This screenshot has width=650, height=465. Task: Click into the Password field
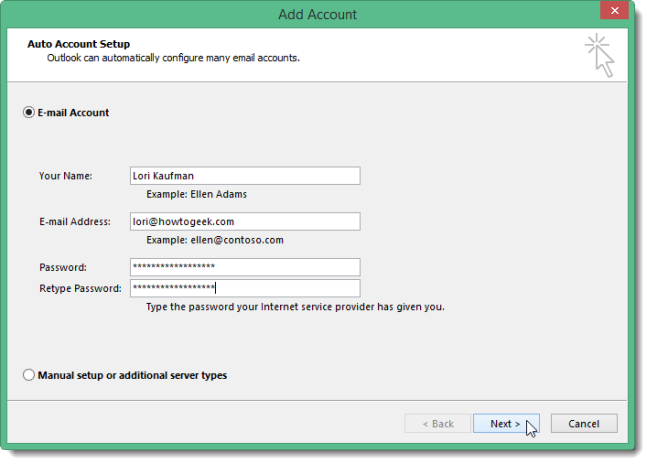coord(245,267)
